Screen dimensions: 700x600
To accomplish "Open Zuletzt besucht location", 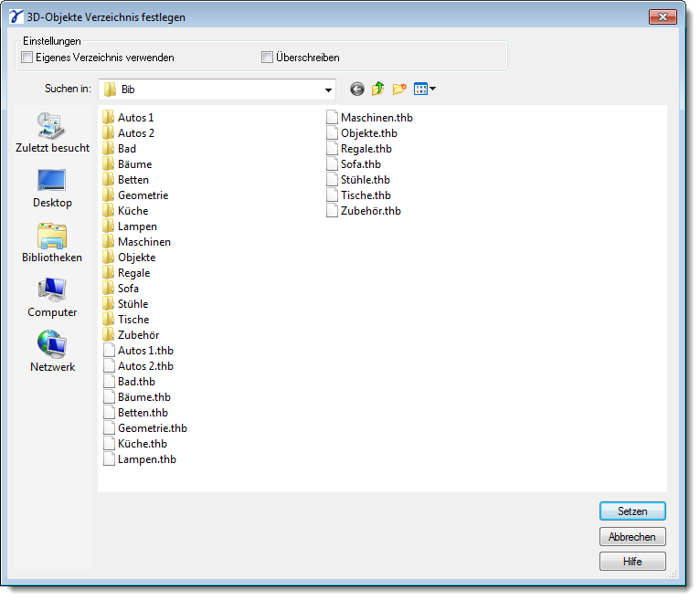I will pos(52,132).
